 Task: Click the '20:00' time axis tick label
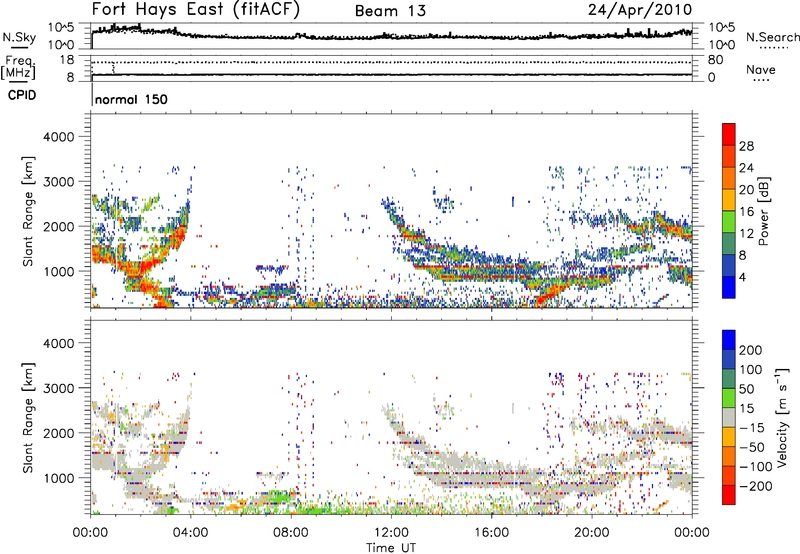(592, 533)
